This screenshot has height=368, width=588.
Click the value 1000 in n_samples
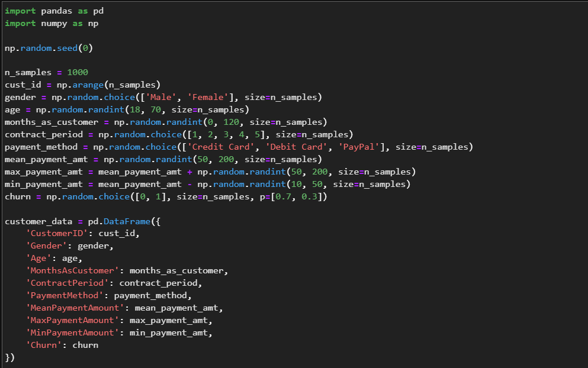[78, 72]
